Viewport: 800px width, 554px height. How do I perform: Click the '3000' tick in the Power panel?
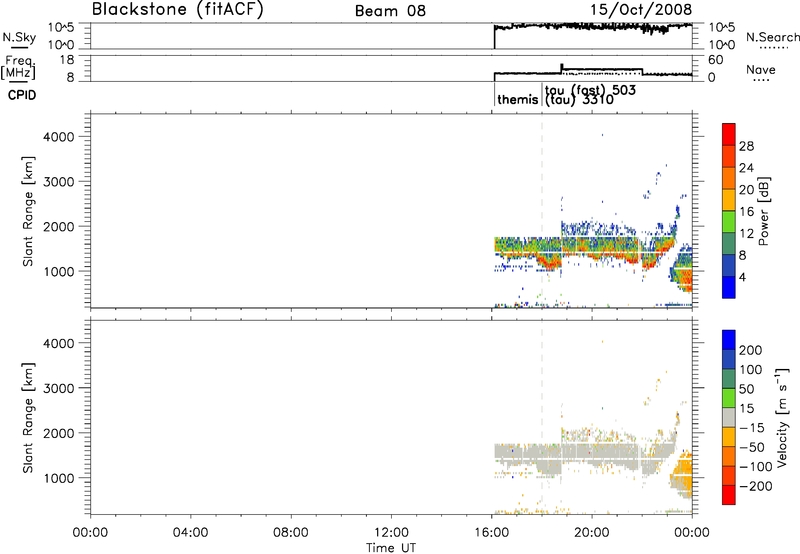[59, 182]
